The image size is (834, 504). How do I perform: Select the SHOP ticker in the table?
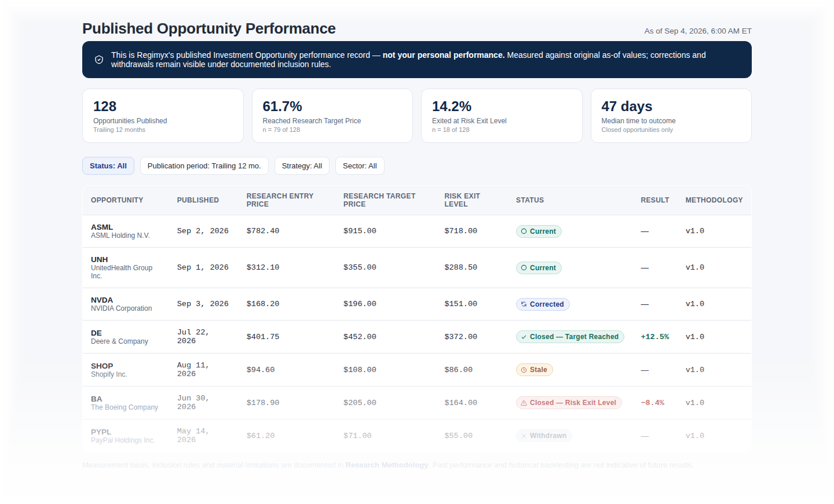[102, 366]
